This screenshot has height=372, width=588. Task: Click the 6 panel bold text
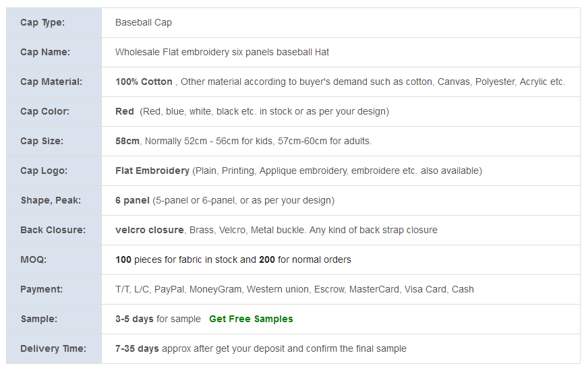pos(132,200)
